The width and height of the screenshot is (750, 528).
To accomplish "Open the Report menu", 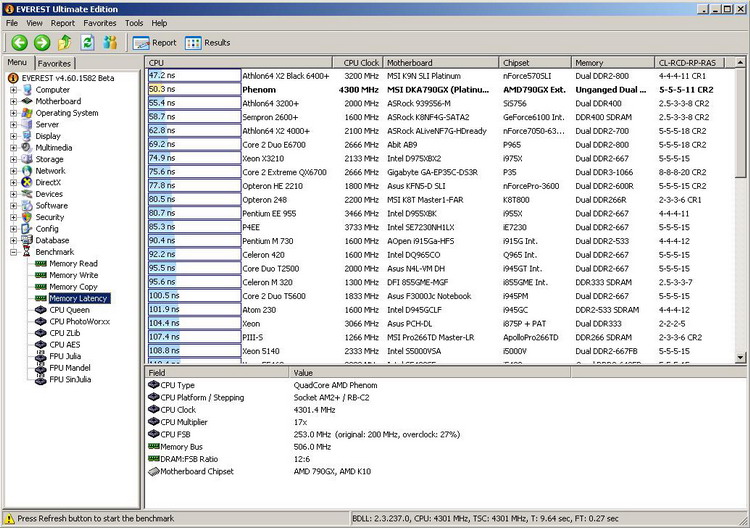I will point(63,23).
